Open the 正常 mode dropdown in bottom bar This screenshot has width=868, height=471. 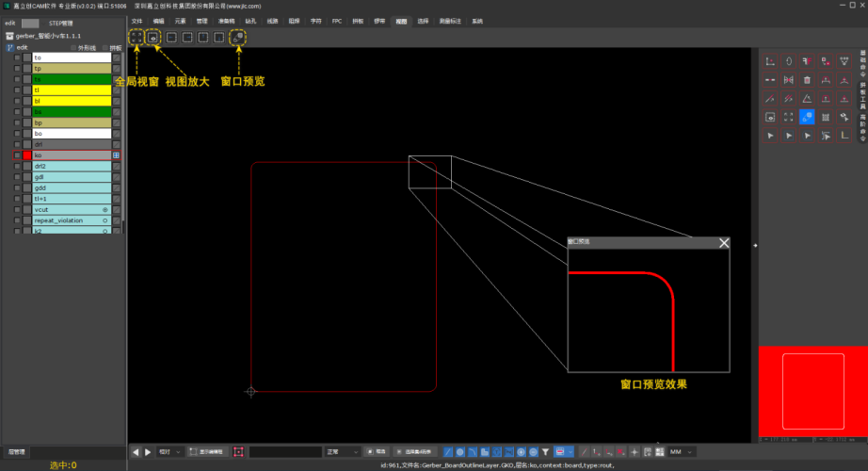[x=342, y=452]
